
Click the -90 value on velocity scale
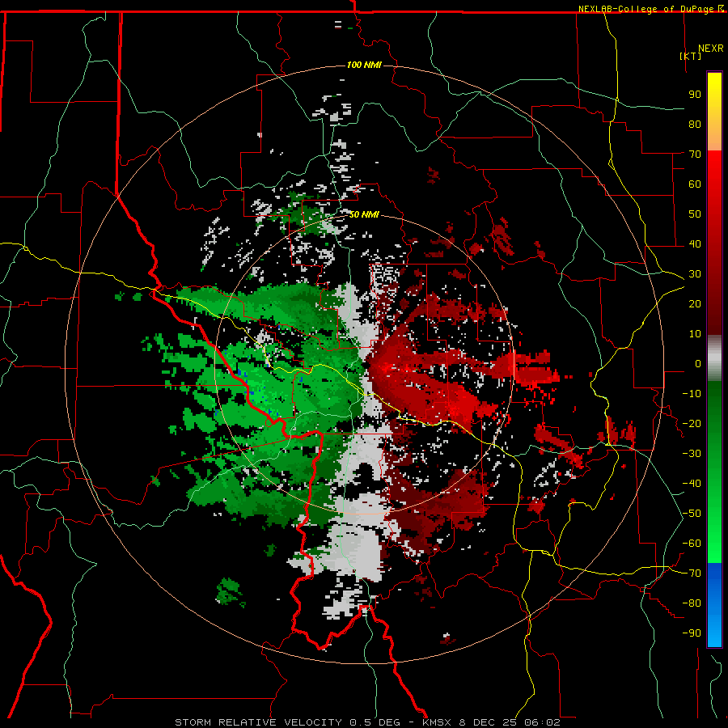692,633
